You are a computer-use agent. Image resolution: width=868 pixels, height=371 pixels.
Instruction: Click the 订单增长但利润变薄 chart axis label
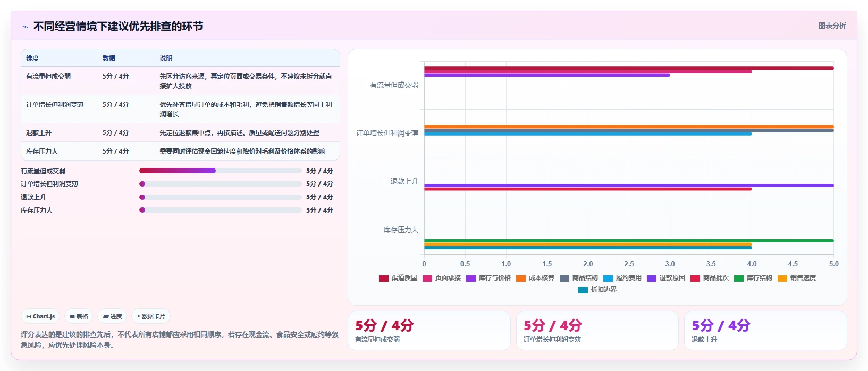387,133
